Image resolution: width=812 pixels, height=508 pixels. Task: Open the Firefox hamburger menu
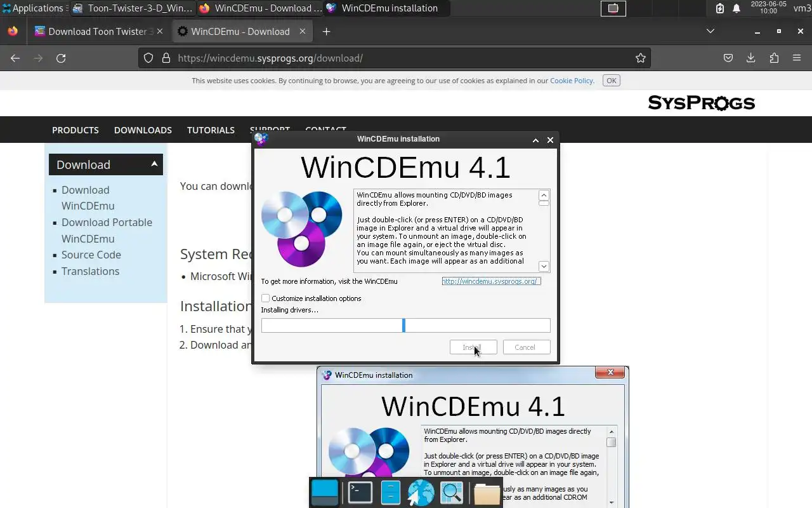(x=797, y=58)
